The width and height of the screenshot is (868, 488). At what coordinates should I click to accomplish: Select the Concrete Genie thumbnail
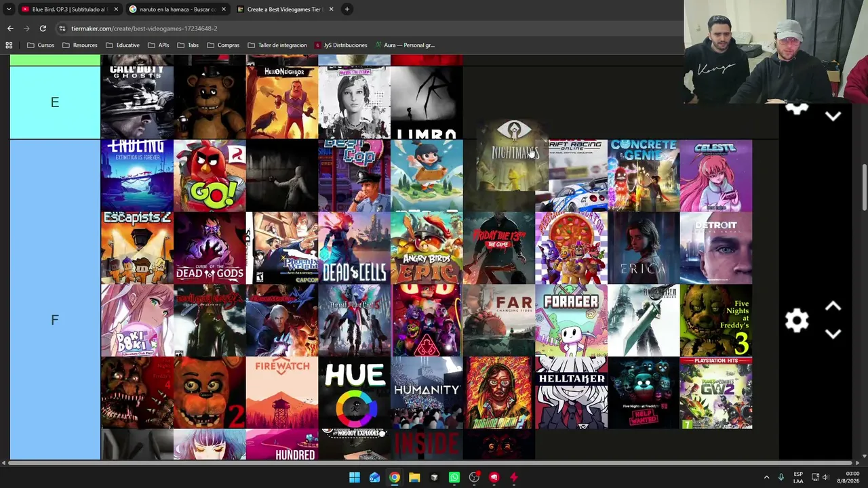[x=644, y=176]
